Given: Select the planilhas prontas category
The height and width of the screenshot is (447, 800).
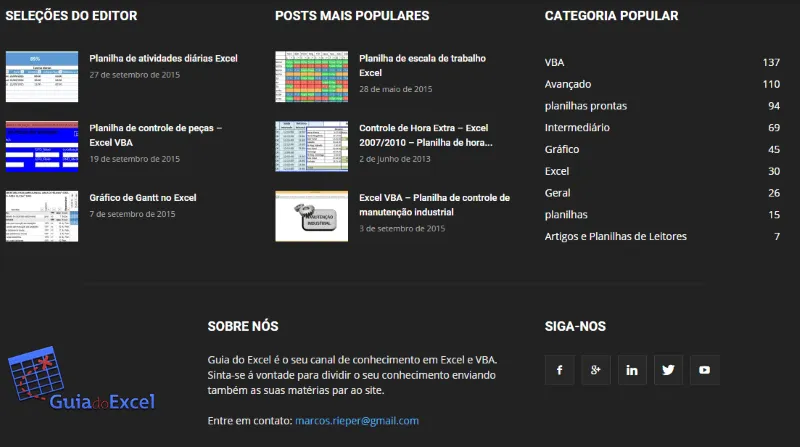Looking at the screenshot, I should [x=586, y=106].
